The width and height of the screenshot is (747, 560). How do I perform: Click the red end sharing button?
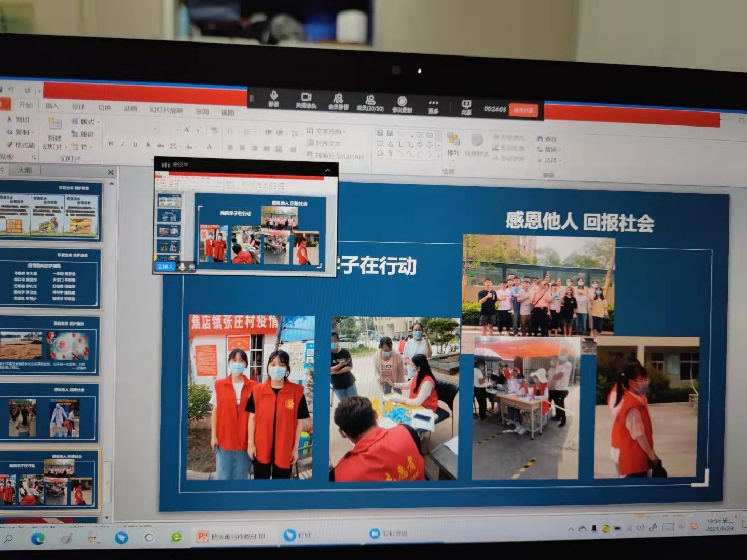[x=523, y=110]
